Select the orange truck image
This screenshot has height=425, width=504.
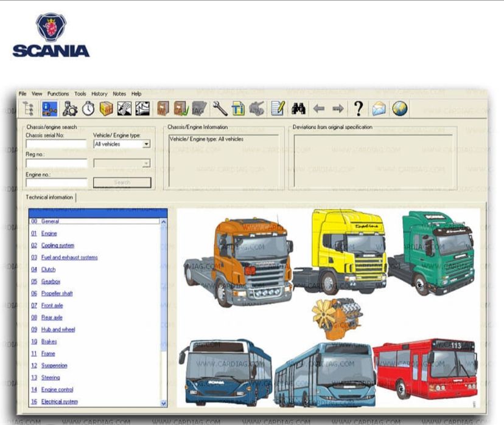[238, 261]
